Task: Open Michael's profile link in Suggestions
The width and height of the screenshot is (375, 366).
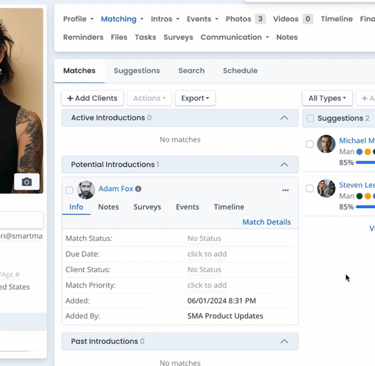Action: point(357,141)
